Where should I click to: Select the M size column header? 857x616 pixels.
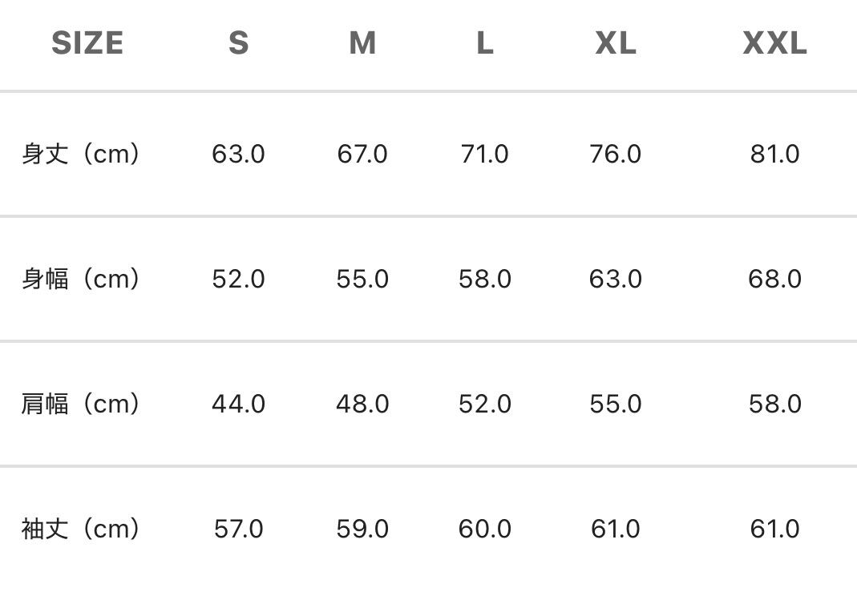pyautogui.click(x=362, y=43)
